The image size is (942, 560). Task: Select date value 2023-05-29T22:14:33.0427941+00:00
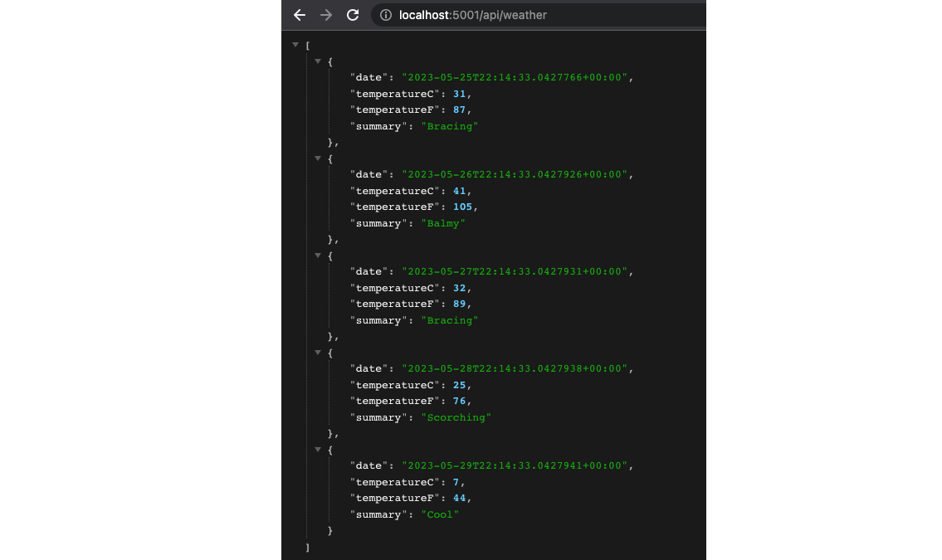pyautogui.click(x=515, y=465)
